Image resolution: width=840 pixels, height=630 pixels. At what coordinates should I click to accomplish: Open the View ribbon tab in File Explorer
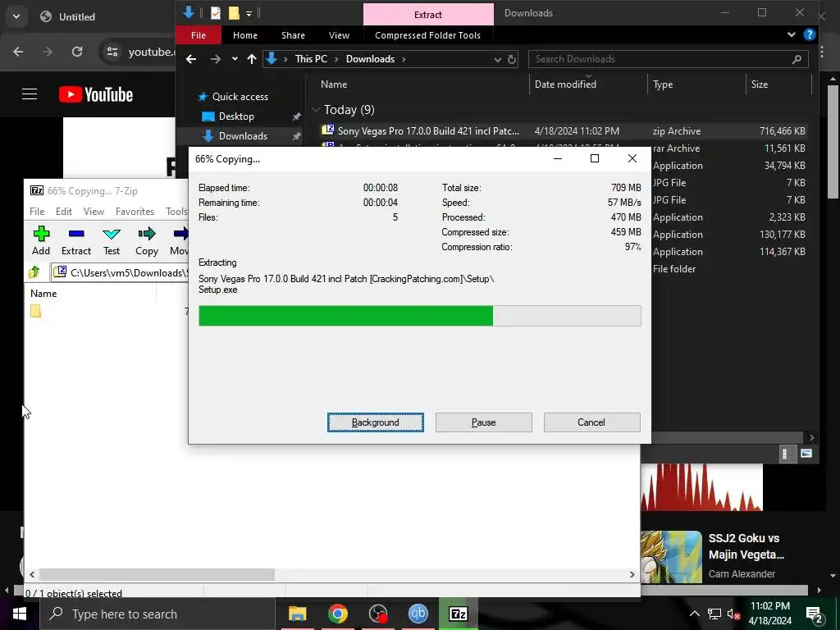pyautogui.click(x=339, y=35)
